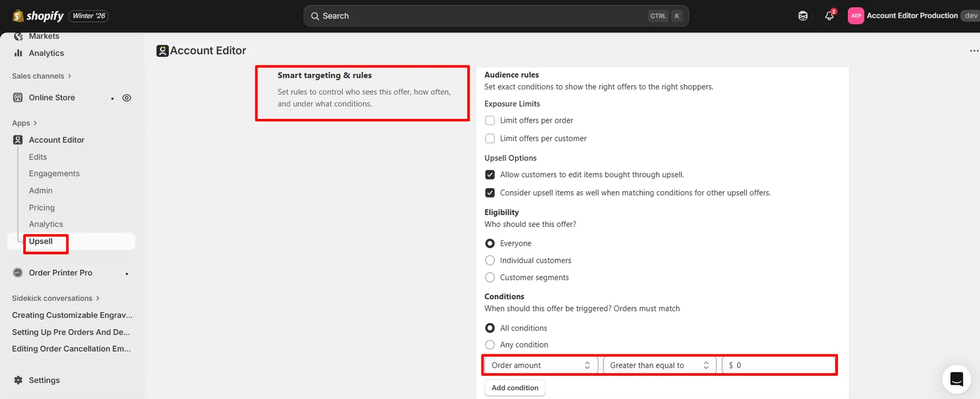Open Markets in the sidebar
The image size is (980, 399).
point(44,36)
